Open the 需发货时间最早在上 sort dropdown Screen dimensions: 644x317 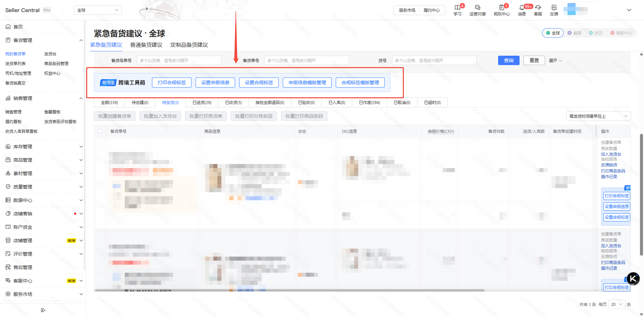point(598,116)
